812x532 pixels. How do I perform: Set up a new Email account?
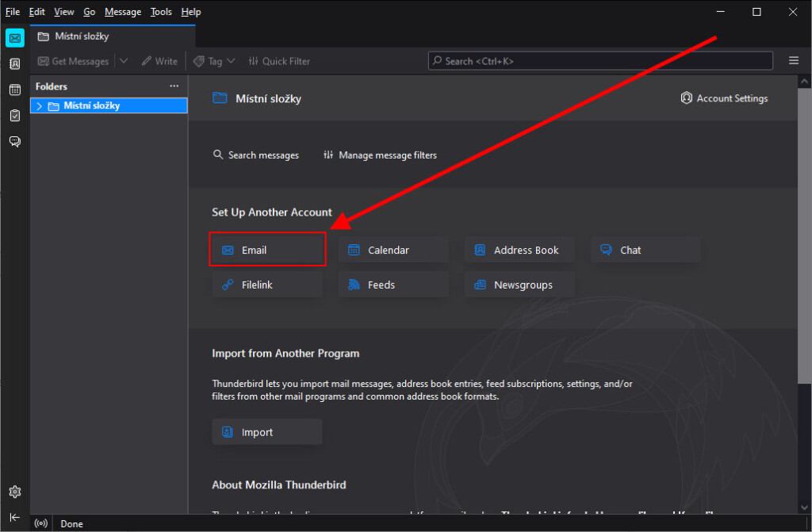(x=268, y=250)
